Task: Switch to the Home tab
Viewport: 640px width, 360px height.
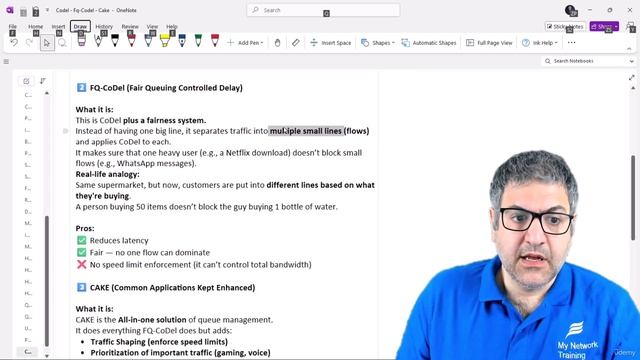Action: coord(36,27)
